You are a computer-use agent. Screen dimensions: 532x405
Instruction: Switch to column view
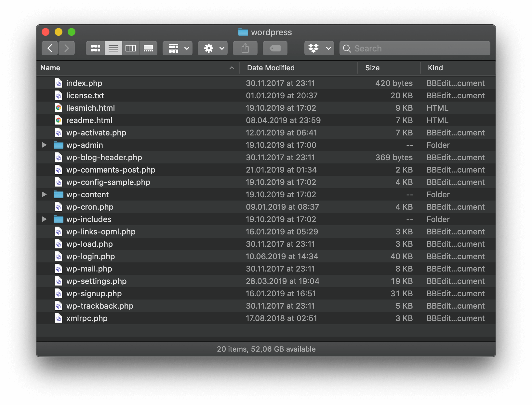pyautogui.click(x=131, y=48)
